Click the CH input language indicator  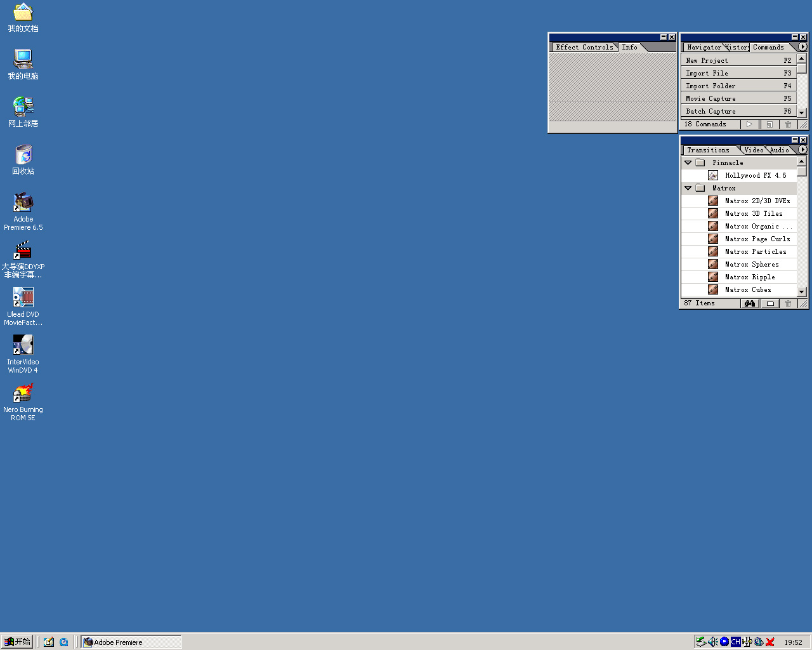click(735, 642)
